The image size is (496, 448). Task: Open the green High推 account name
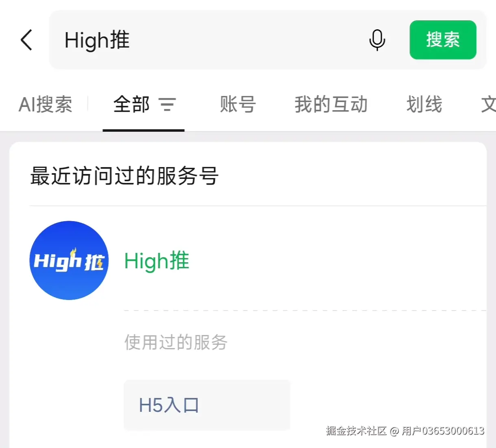coord(157,261)
